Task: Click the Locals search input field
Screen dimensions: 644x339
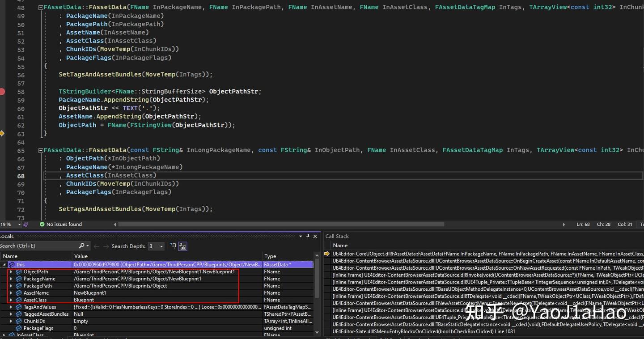Action: point(38,246)
